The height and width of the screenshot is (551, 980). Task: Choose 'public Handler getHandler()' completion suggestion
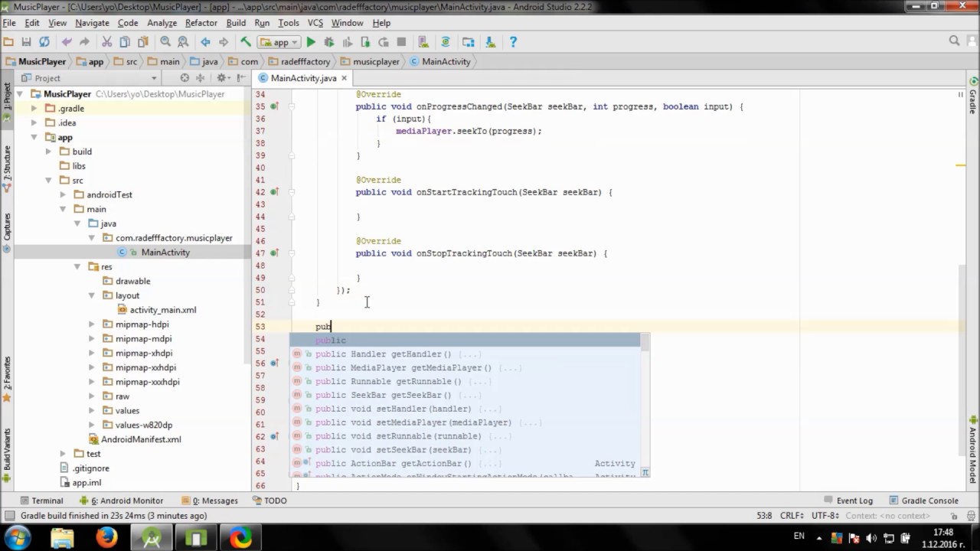[463, 354]
